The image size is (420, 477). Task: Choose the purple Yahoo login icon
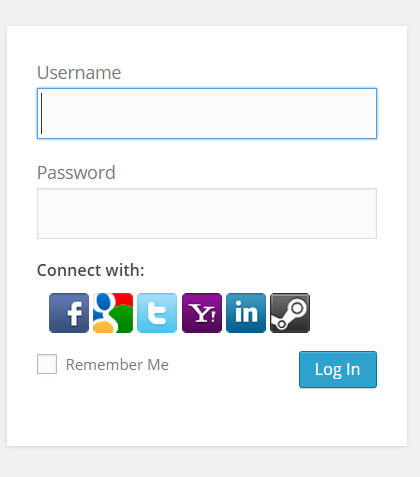click(x=202, y=313)
